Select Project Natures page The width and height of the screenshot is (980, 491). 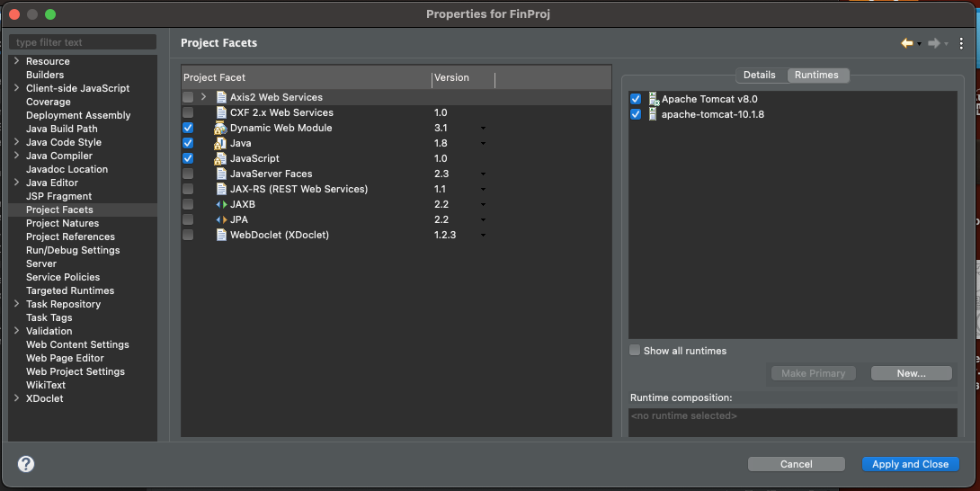(x=63, y=223)
